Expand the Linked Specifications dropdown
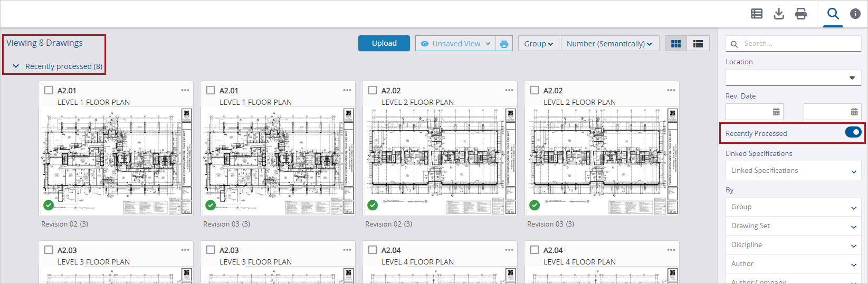868x284 pixels. [793, 171]
